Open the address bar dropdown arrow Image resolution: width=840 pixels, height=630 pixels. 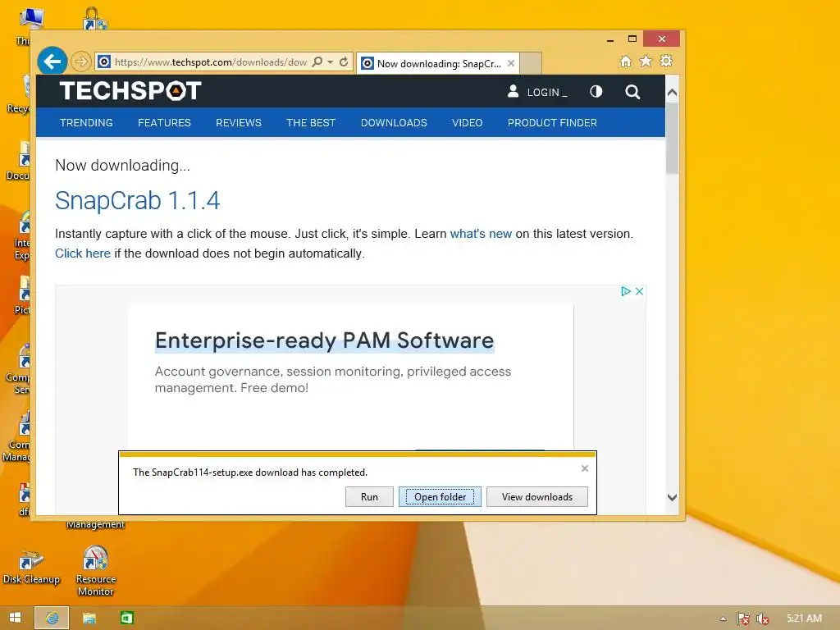click(330, 62)
